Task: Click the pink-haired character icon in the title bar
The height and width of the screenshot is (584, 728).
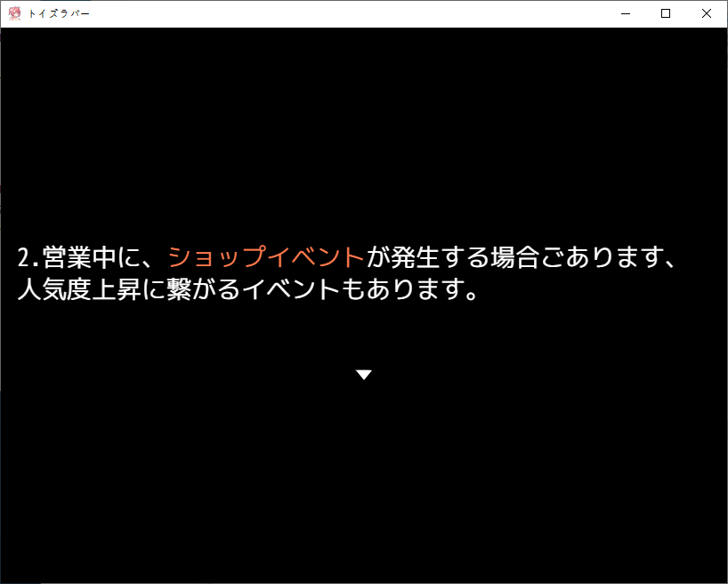Action: [14, 13]
